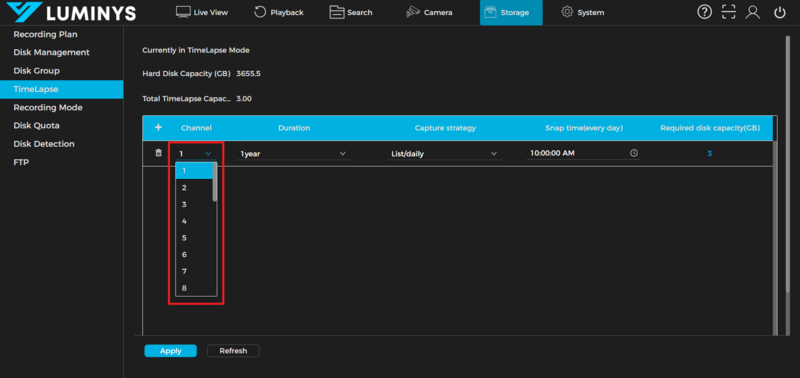
Task: Click the Capture strategy column header
Action: [445, 128]
